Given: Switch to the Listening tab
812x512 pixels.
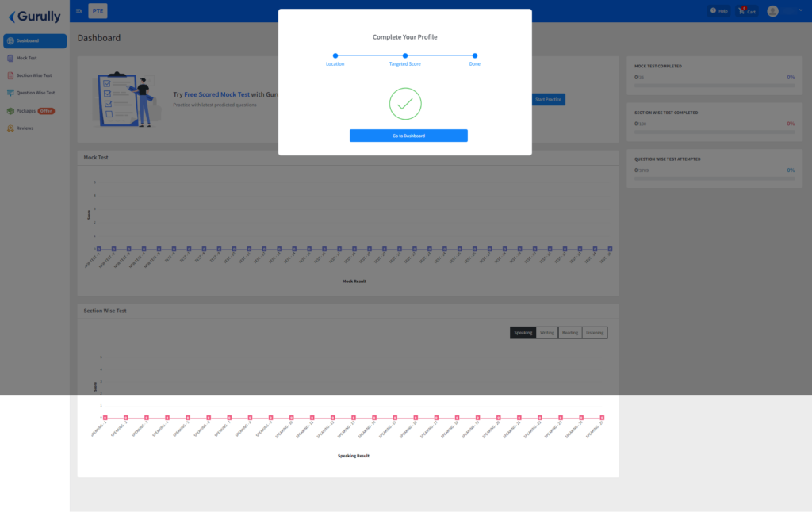Looking at the screenshot, I should [595, 333].
